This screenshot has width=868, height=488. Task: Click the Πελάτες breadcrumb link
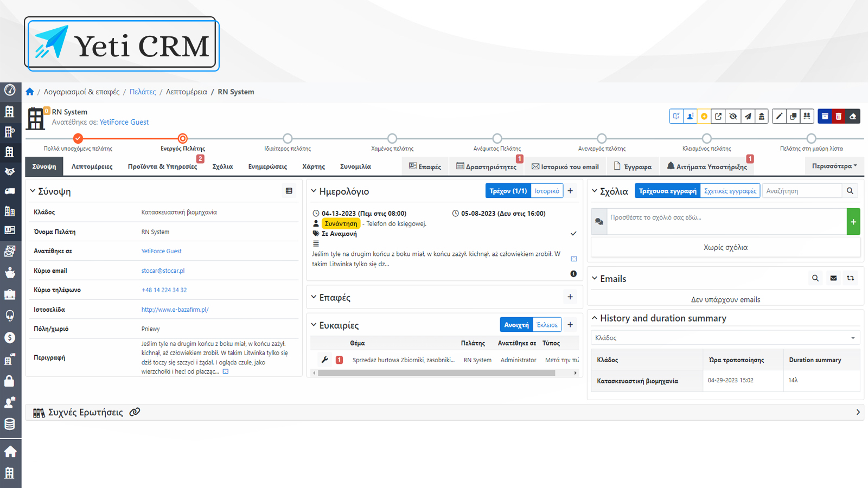(143, 92)
